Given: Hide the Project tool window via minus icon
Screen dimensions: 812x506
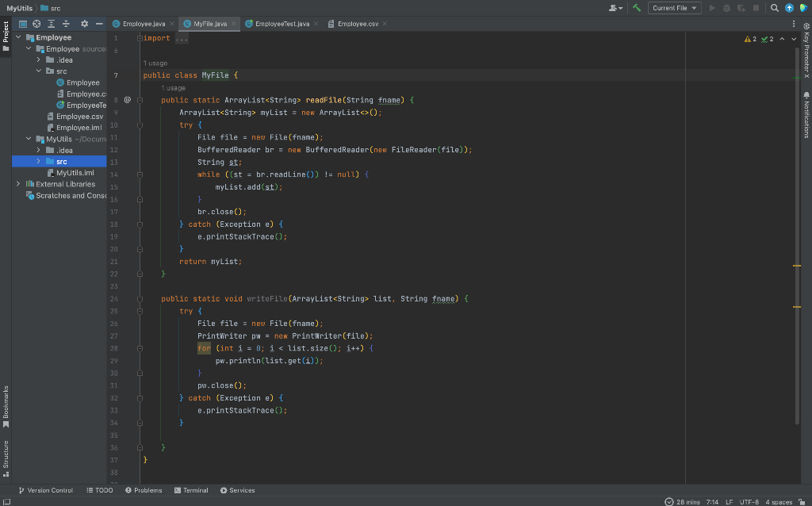Looking at the screenshot, I should (99, 24).
